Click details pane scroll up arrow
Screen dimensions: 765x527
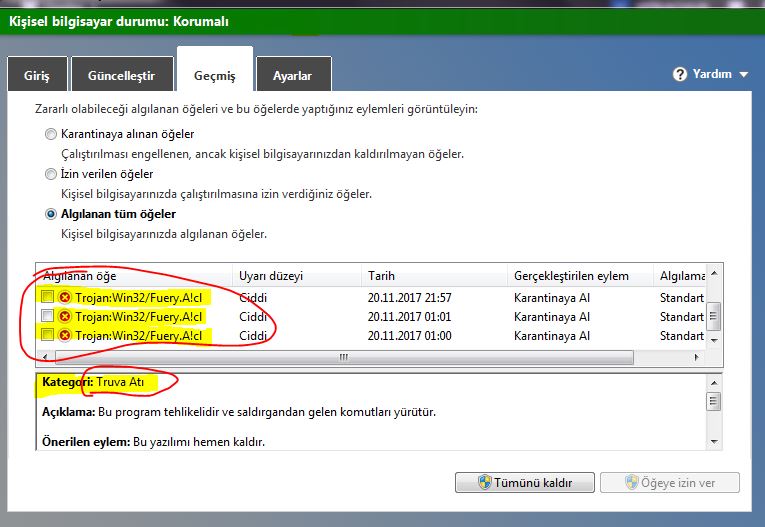[x=714, y=383]
